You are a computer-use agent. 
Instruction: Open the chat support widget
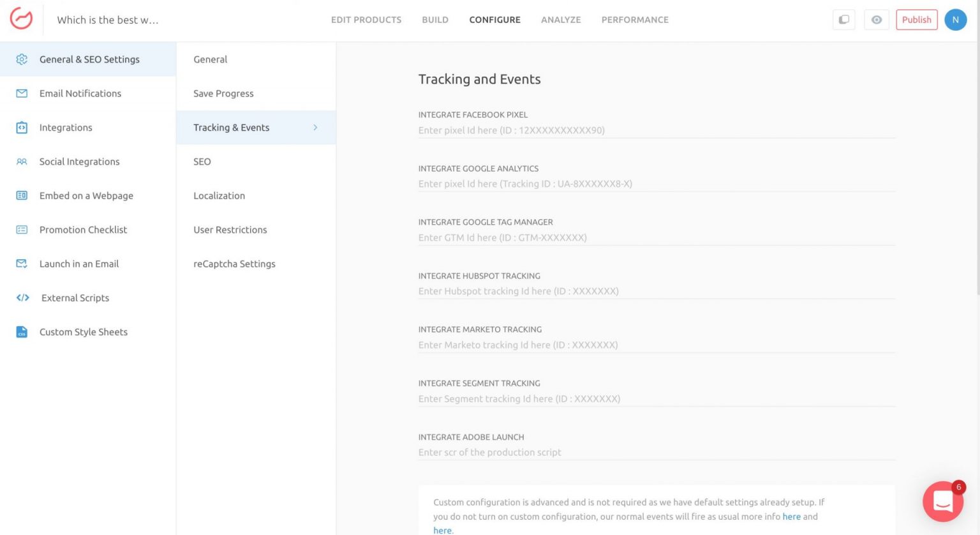pyautogui.click(x=942, y=501)
